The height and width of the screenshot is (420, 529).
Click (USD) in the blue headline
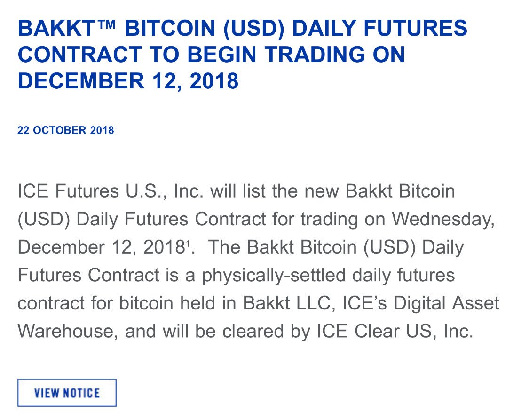pos(254,29)
